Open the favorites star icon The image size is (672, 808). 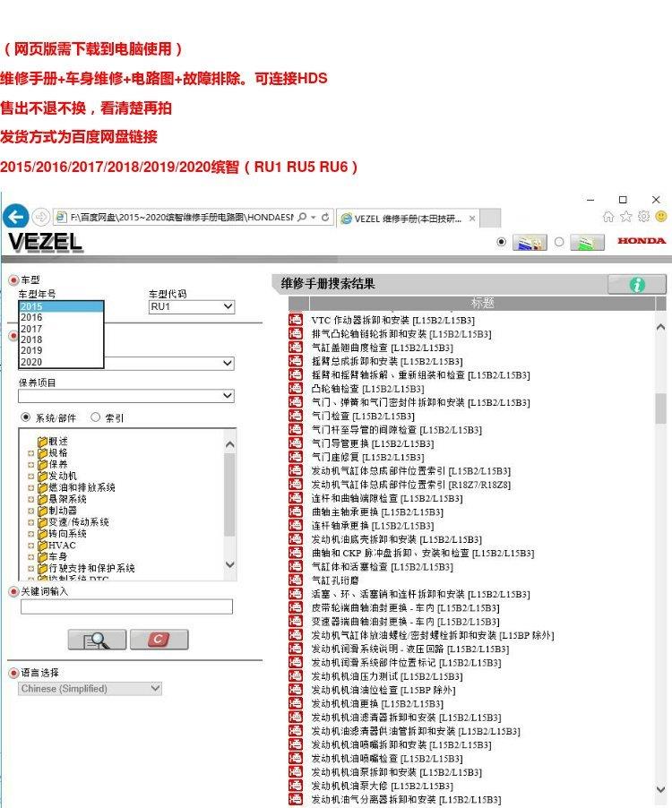tap(625, 217)
